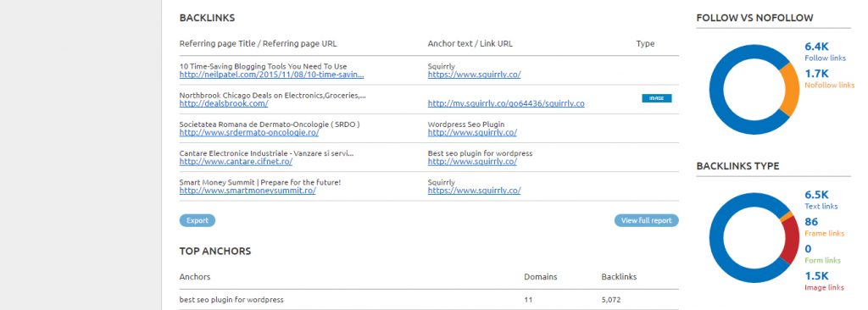The height and width of the screenshot is (310, 868).
Task: Click the 'Smart Money Summit' page title
Action: pos(260,182)
